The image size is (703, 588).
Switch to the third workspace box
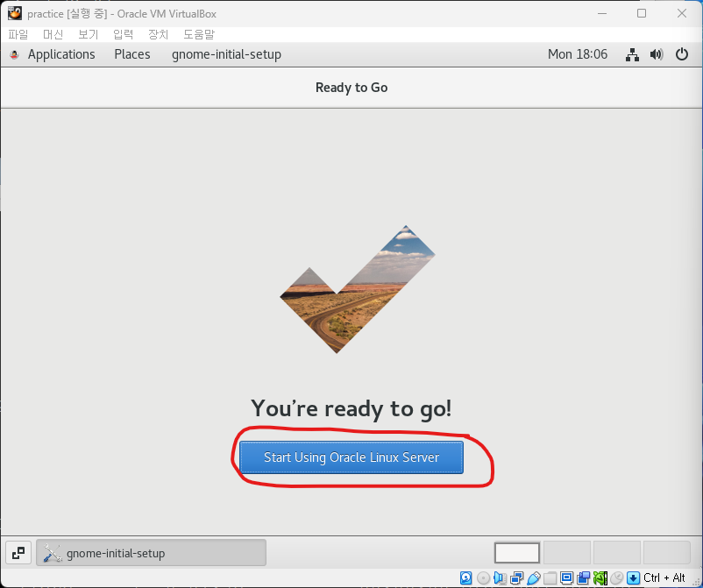click(616, 553)
